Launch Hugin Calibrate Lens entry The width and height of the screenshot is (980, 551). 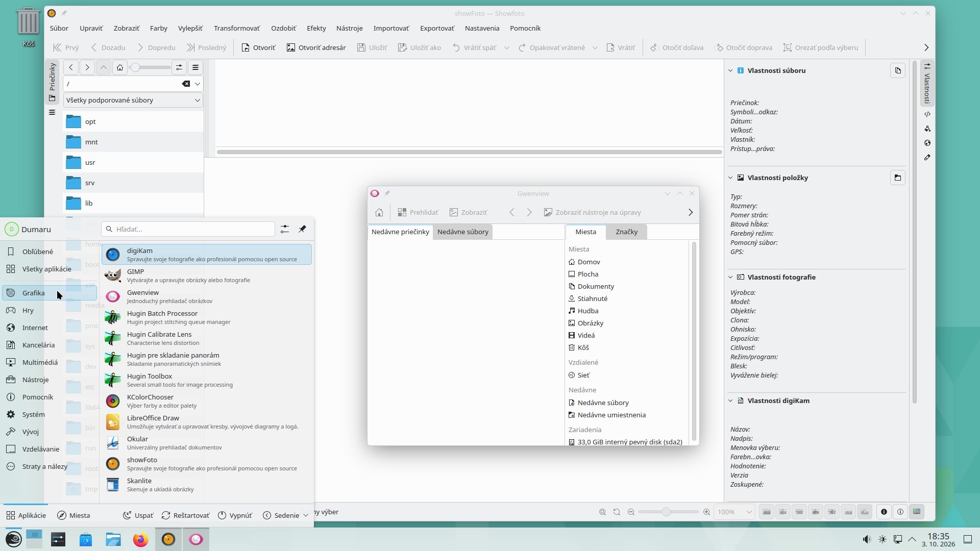click(207, 338)
